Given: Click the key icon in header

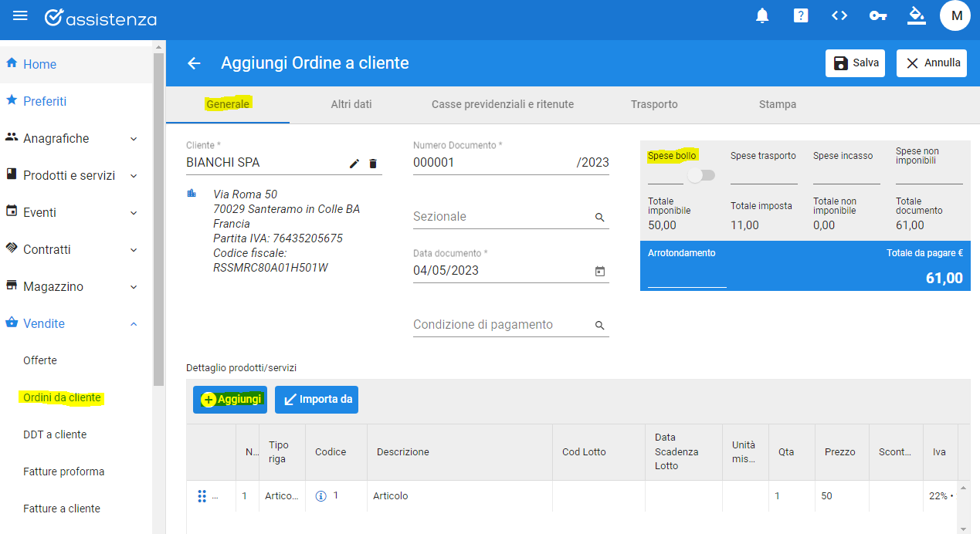Looking at the screenshot, I should click(x=878, y=15).
